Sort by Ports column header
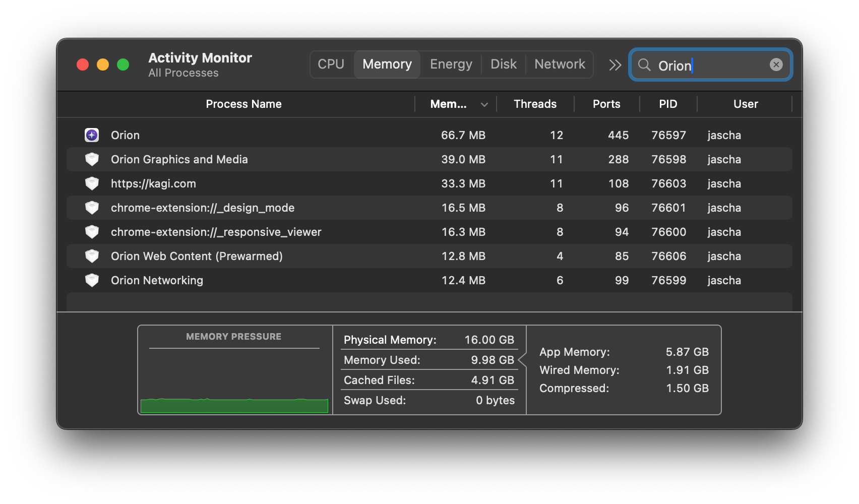859x504 pixels. [606, 104]
